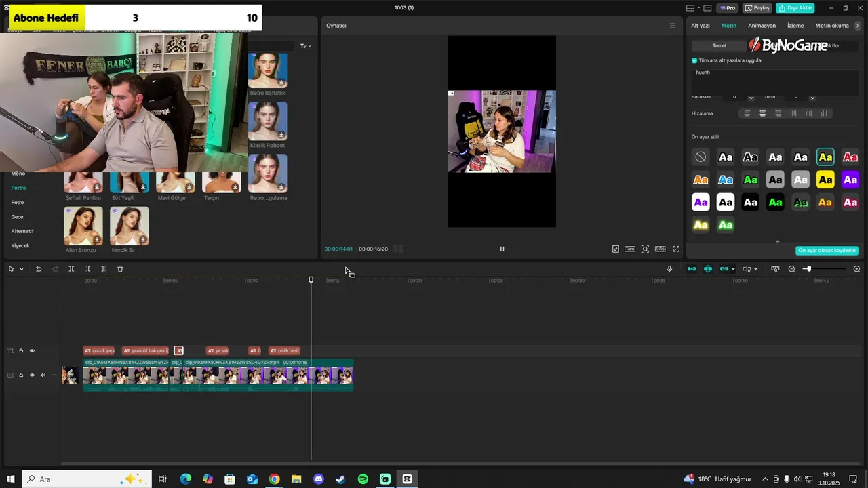The height and width of the screenshot is (488, 868).
Task: Click the redo arrow in timeline toolbar
Action: [55, 269]
